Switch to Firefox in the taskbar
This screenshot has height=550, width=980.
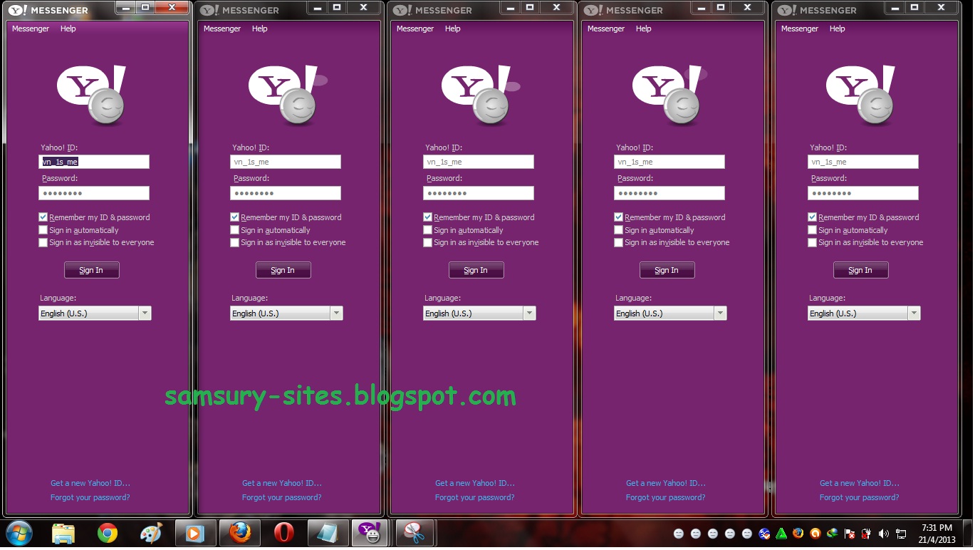240,533
